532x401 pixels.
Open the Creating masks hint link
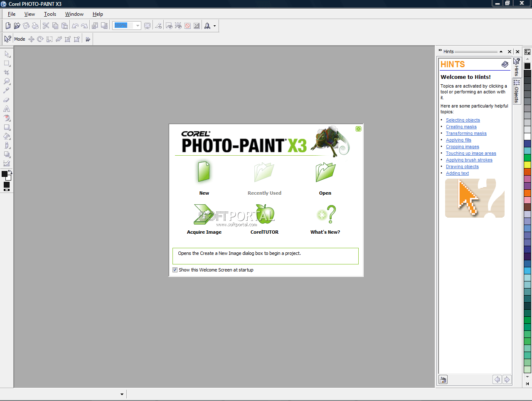[461, 127]
